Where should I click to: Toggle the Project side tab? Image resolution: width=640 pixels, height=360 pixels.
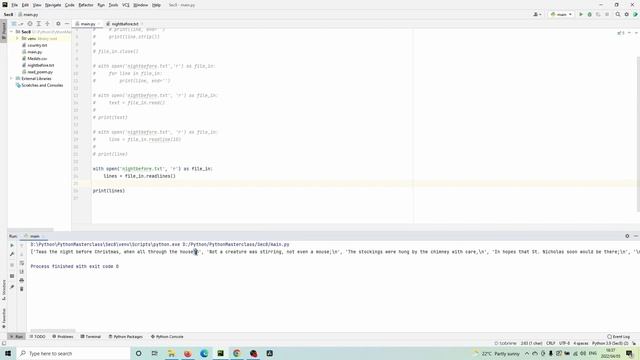click(4, 31)
